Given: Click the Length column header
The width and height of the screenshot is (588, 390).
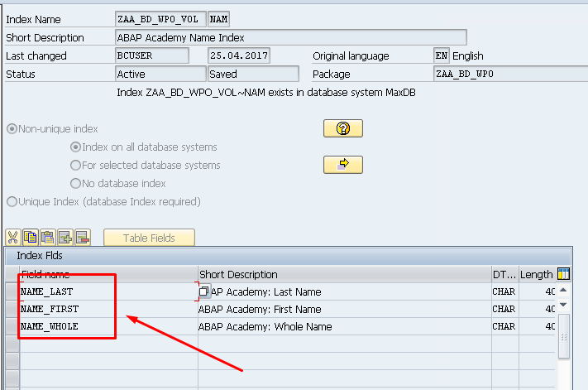Looking at the screenshot, I should pos(537,274).
